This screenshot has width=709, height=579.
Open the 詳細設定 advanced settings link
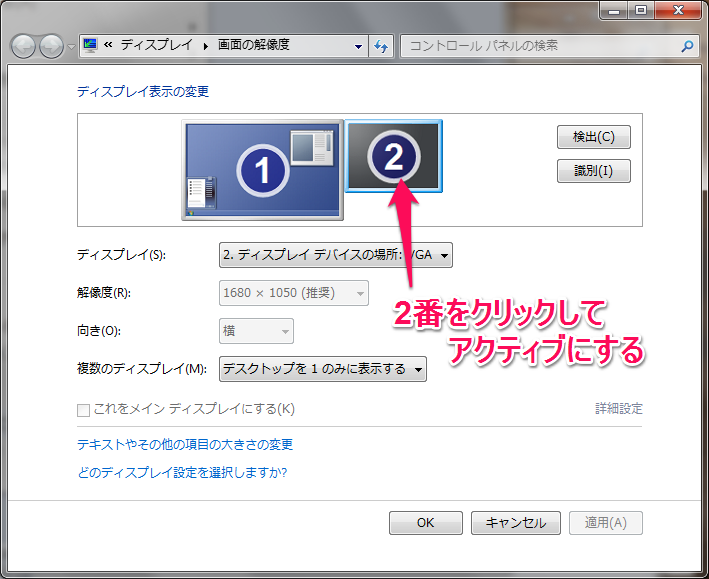[x=619, y=409]
